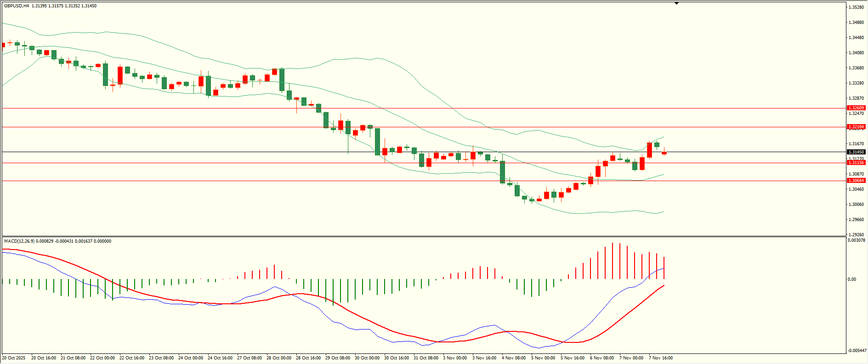Screen dimensions: 868x364
Task: Click the 31 Oct 08:00 time label
Action: (426, 358)
